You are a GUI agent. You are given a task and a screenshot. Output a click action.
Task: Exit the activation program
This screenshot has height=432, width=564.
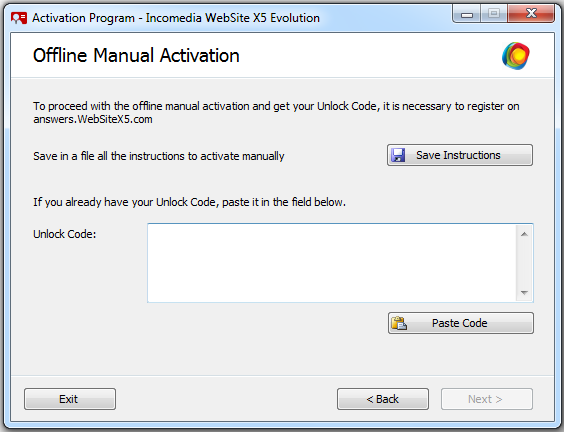click(70, 399)
